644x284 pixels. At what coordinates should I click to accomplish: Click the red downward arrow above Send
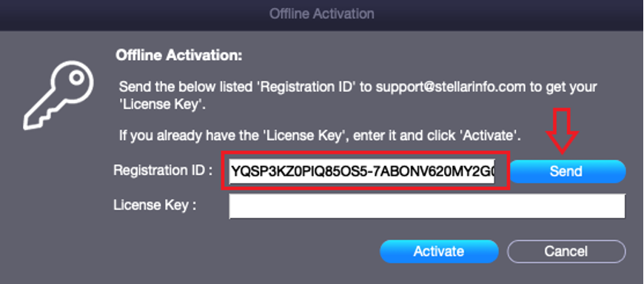click(563, 131)
